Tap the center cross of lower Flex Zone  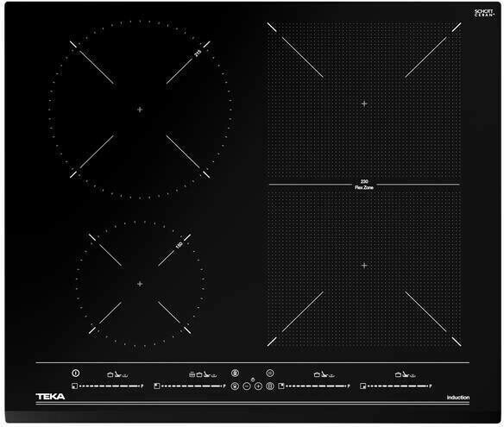tap(364, 266)
